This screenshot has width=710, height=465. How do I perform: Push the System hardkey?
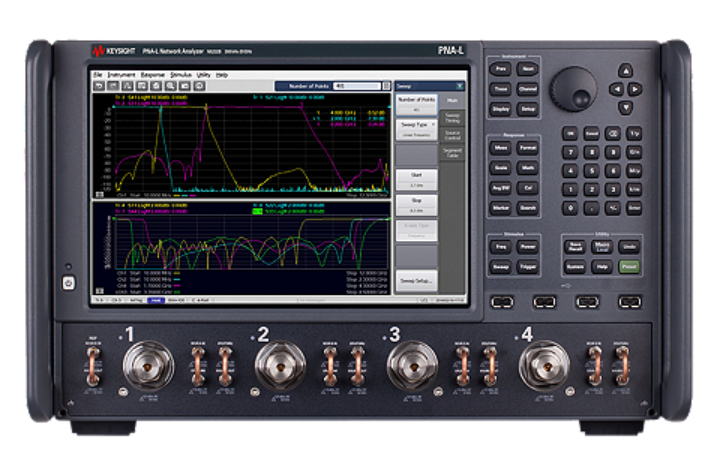pyautogui.click(x=575, y=267)
